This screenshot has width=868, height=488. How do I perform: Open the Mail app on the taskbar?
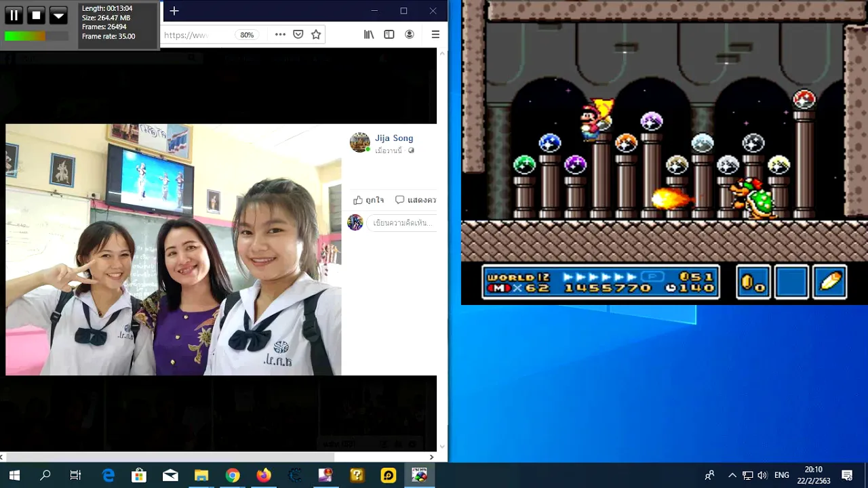(170, 475)
